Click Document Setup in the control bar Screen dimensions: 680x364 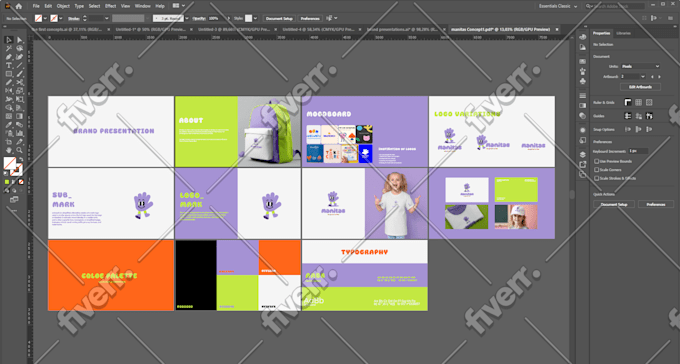coord(279,19)
